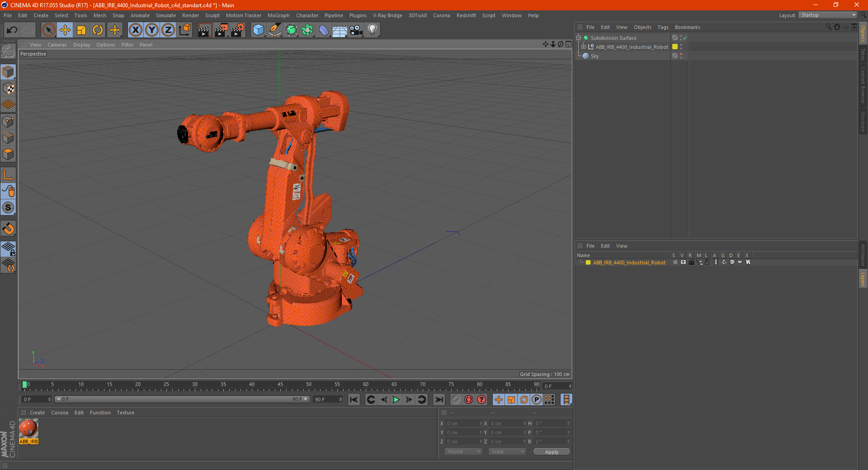Switch to Texture mode
Image resolution: width=868 pixels, height=470 pixels.
(x=8, y=89)
